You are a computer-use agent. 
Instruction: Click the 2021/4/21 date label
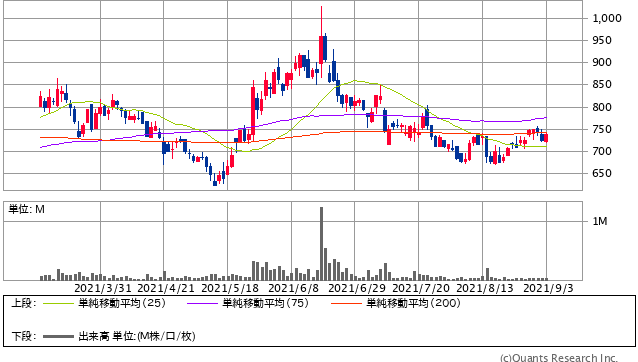(x=166, y=288)
